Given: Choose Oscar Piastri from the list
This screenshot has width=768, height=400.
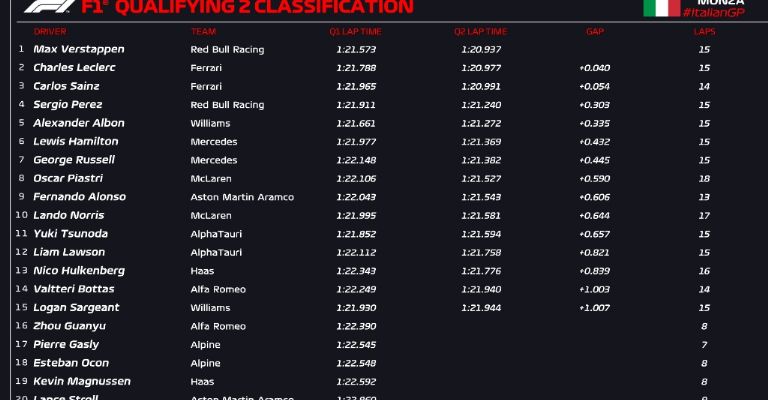Looking at the screenshot, I should coord(68,179).
